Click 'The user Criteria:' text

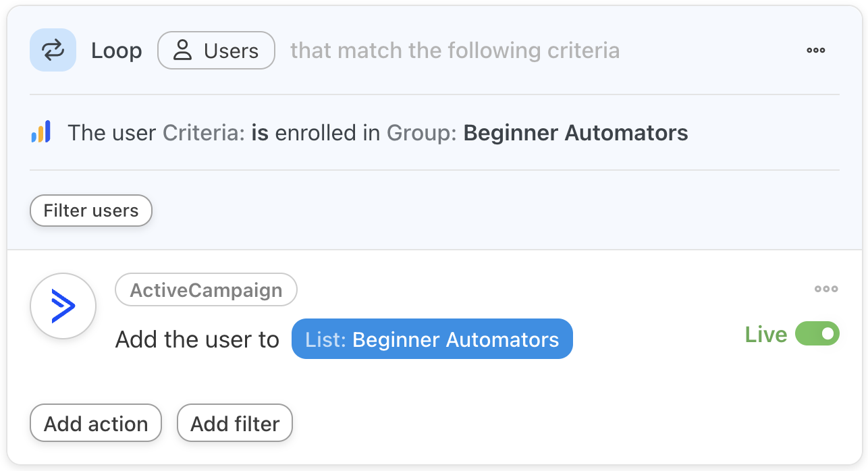pyautogui.click(x=157, y=133)
